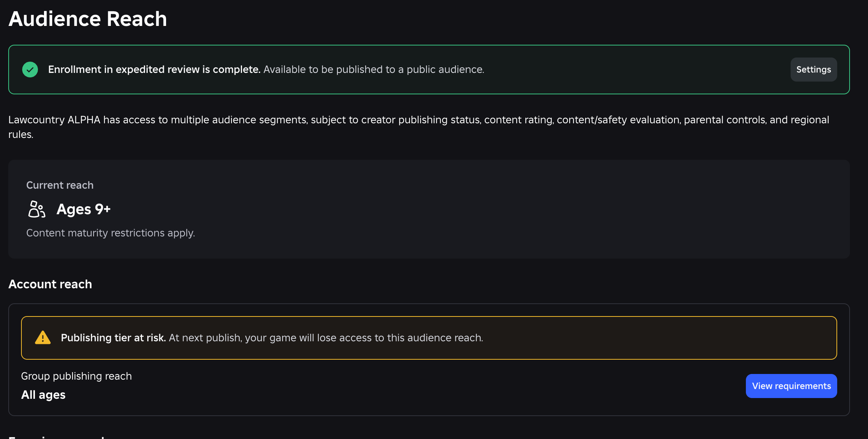This screenshot has width=868, height=439.
Task: Click the Account reach section heading
Action: click(50, 284)
